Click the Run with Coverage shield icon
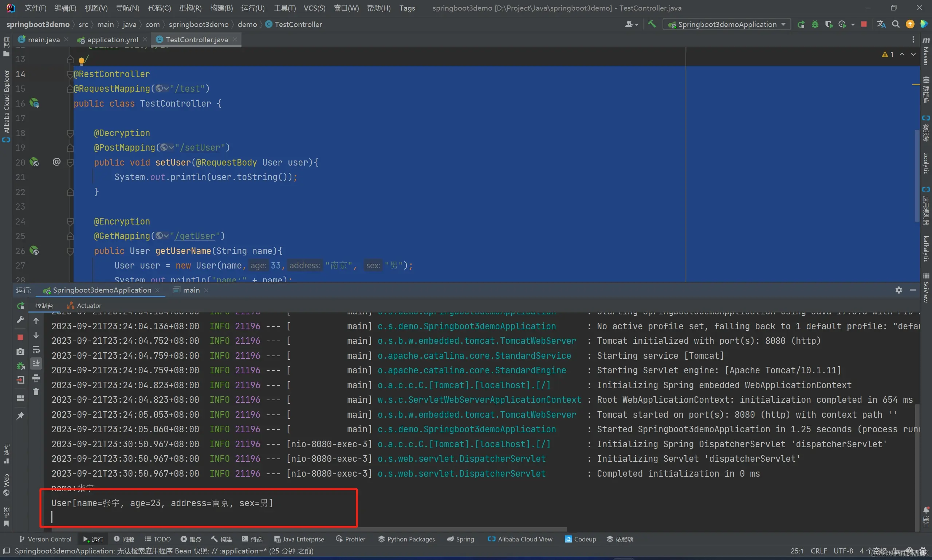This screenshot has width=932, height=560. [x=829, y=24]
